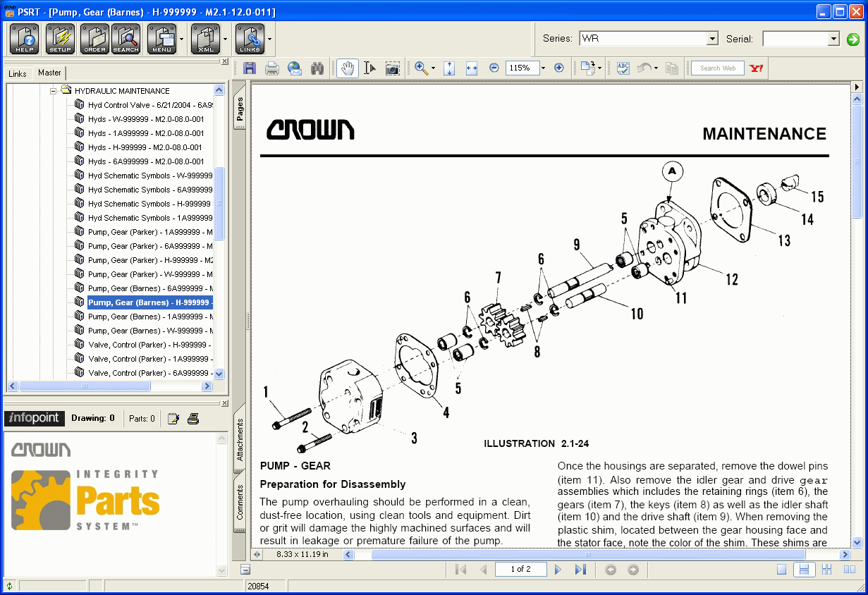Switch to Facing pages layout
Image resolution: width=868 pixels, height=595 pixels.
click(x=850, y=570)
